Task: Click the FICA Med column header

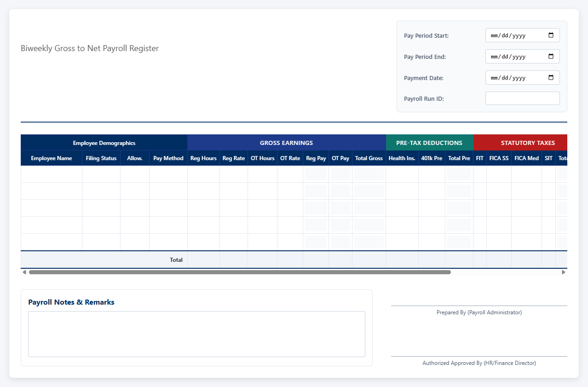Action: pos(527,158)
